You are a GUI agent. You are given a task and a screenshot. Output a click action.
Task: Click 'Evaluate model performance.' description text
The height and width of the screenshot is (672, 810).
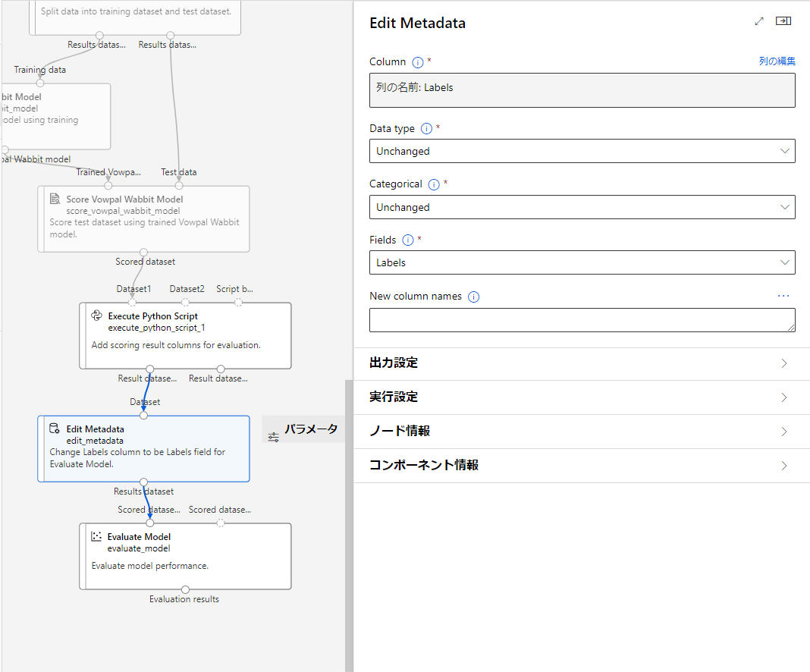point(150,566)
